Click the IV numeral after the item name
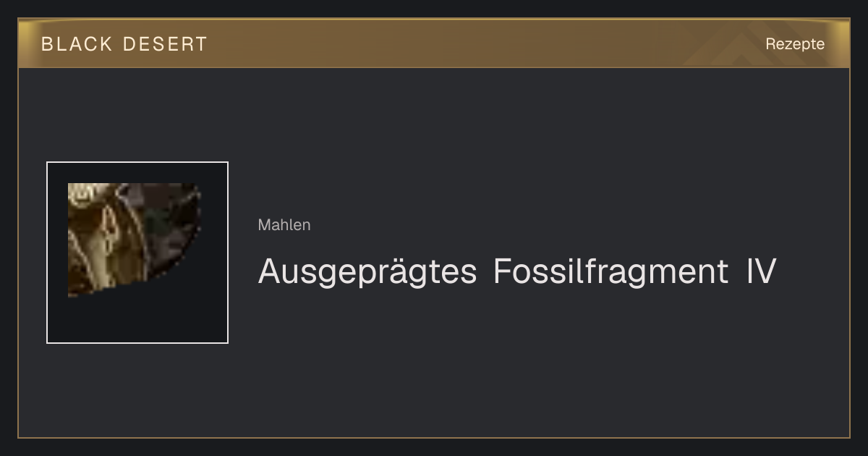 pyautogui.click(x=761, y=271)
